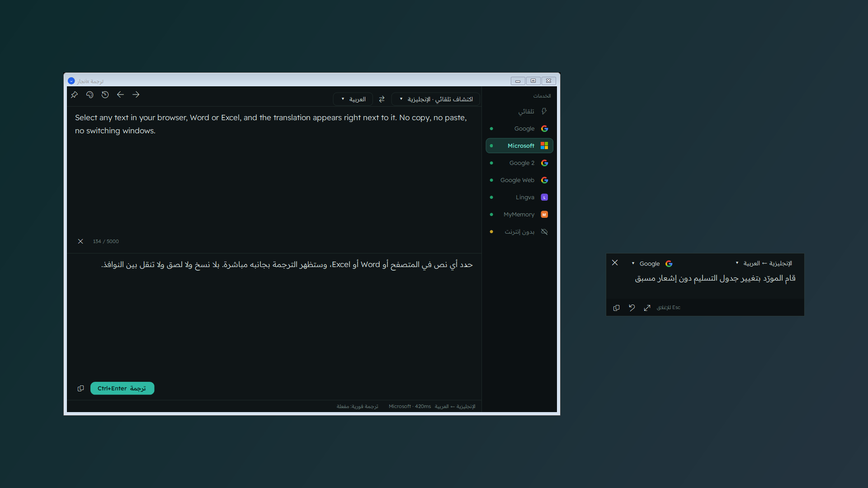Expand the popup to the full window
The image size is (868, 488).
pyautogui.click(x=647, y=308)
